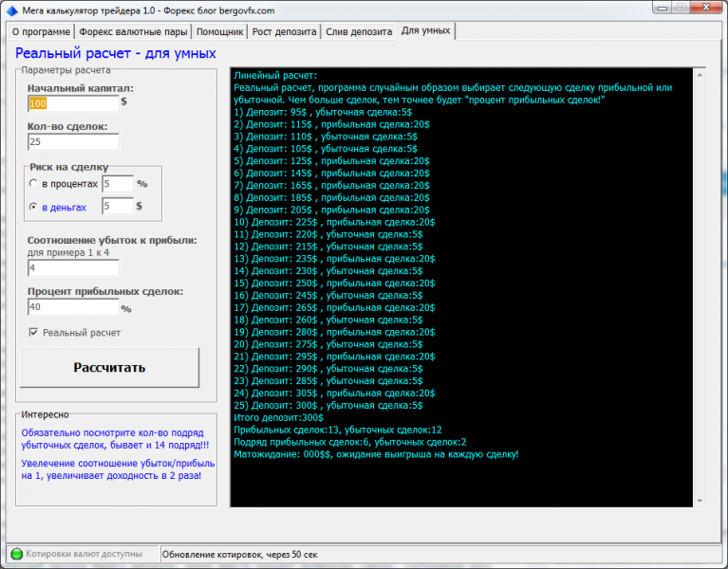Open the Помощник tab
This screenshot has height=569, width=728.
click(219, 31)
